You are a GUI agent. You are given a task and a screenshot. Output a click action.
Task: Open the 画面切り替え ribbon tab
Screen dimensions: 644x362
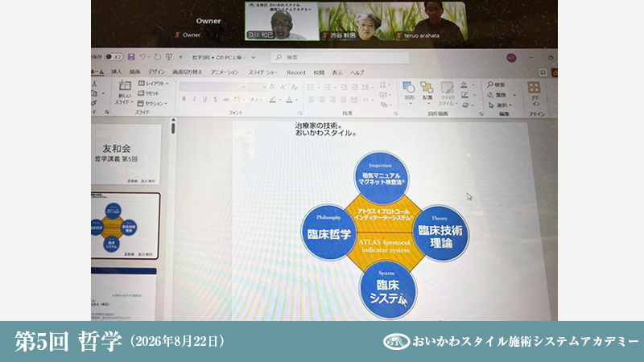[x=188, y=72]
